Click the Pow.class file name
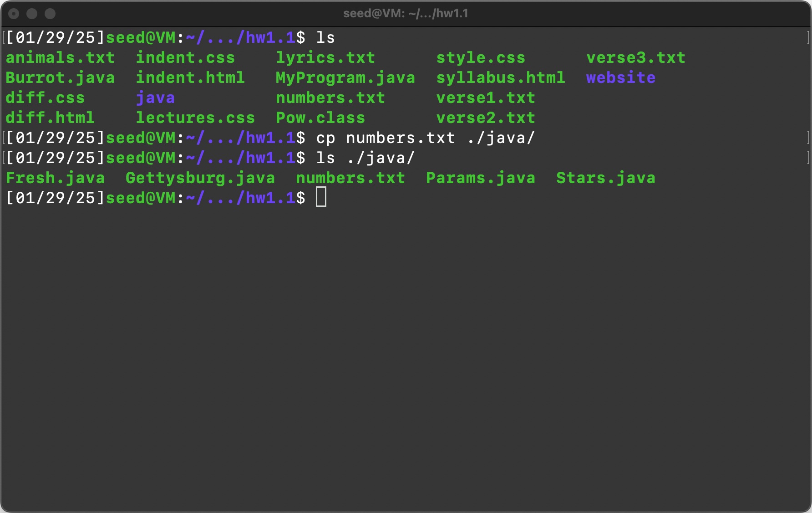The image size is (812, 513). (320, 118)
